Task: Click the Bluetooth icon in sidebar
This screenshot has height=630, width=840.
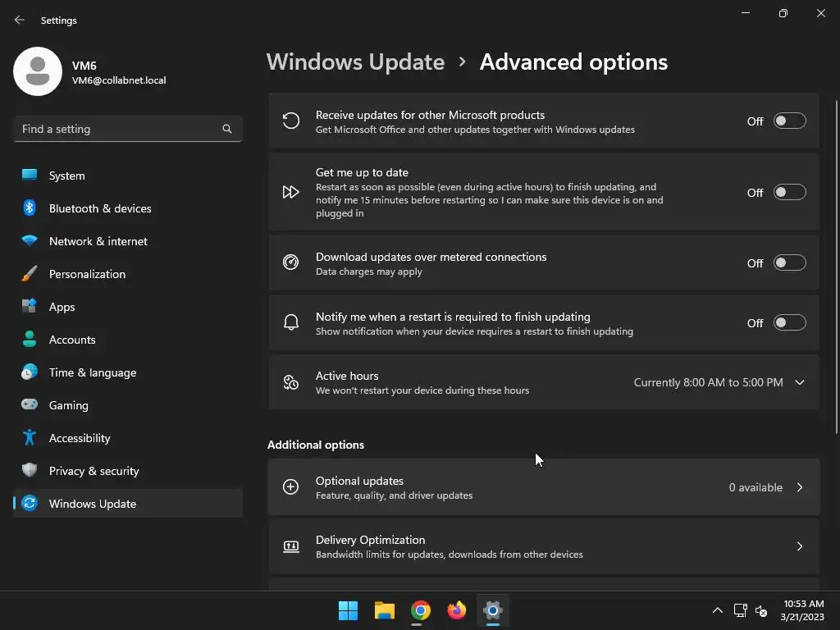Action: pos(30,208)
